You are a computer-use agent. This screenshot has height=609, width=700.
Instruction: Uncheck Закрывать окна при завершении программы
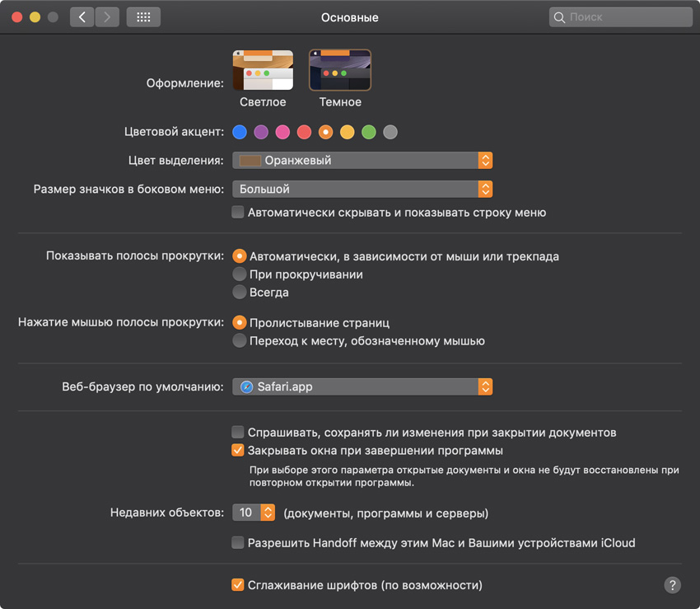tap(238, 450)
